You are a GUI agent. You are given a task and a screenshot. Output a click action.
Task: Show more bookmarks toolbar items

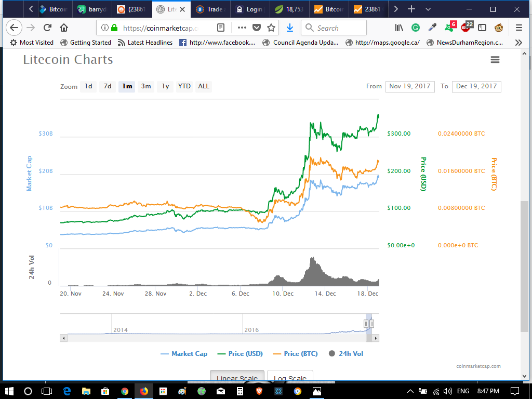518,43
